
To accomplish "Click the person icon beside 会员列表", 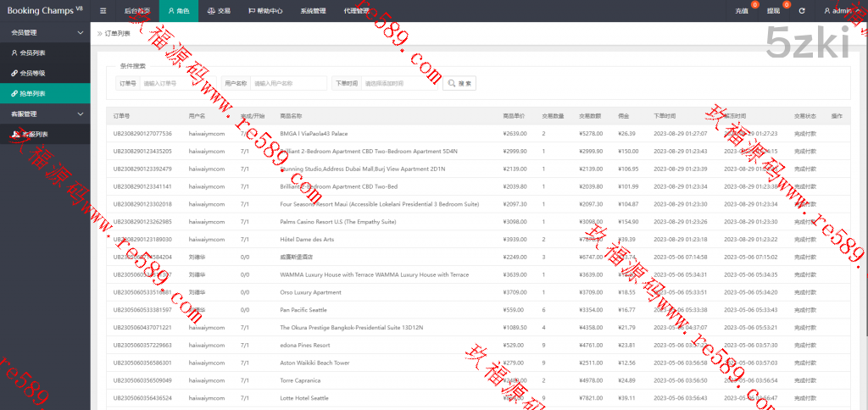I will 14,53.
